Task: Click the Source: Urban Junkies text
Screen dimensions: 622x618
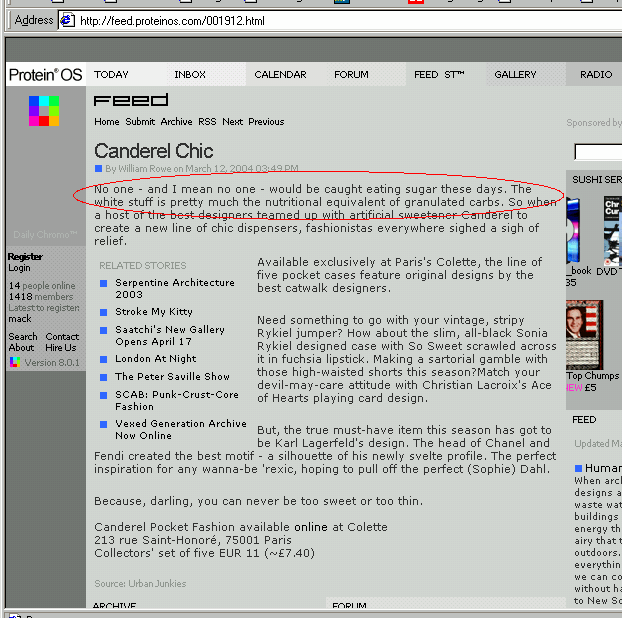Action: [x=140, y=583]
